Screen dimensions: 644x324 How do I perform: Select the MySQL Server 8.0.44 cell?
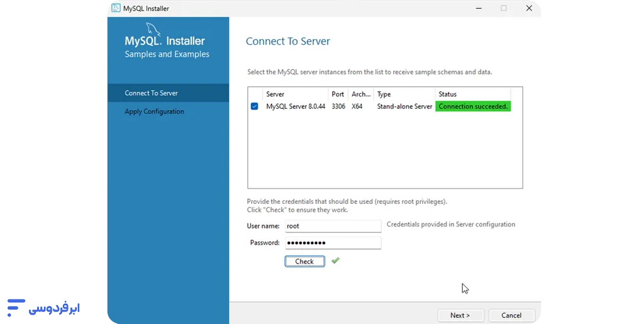[296, 106]
